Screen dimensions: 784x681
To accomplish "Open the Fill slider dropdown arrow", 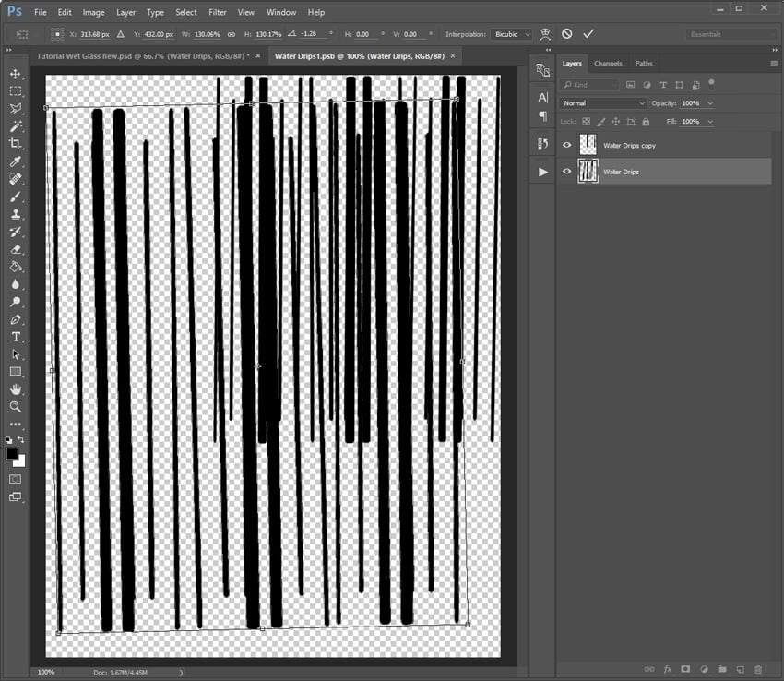I will coord(710,122).
